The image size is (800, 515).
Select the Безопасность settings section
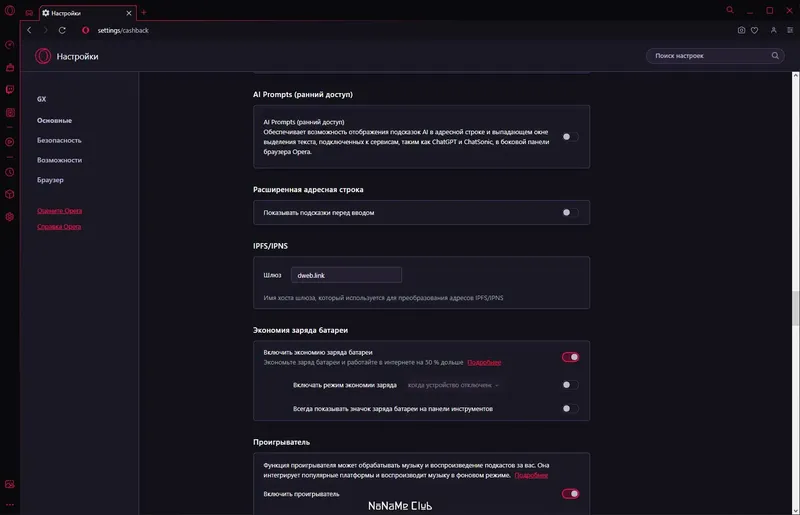(x=59, y=140)
